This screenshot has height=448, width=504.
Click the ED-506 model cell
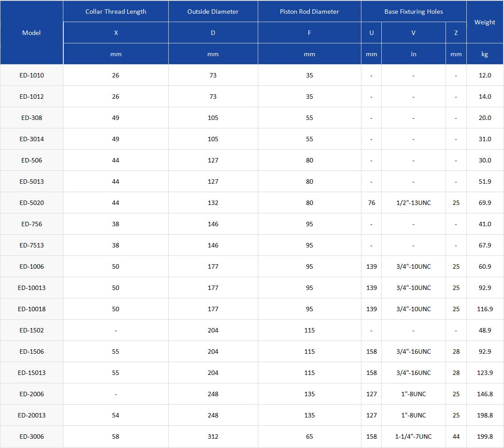click(x=31, y=160)
